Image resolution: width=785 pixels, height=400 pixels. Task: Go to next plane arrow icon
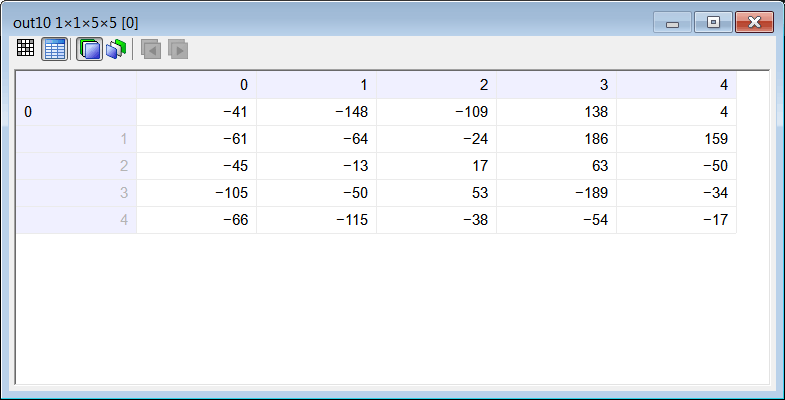178,50
